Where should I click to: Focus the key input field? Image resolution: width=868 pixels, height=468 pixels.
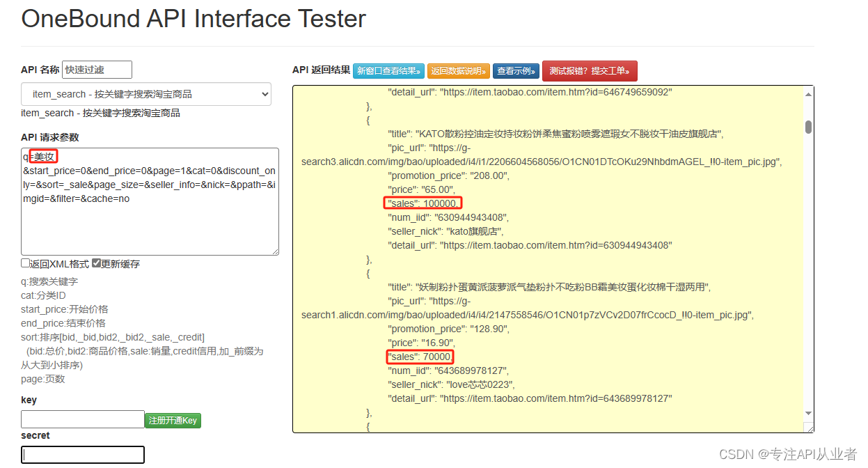83,419
